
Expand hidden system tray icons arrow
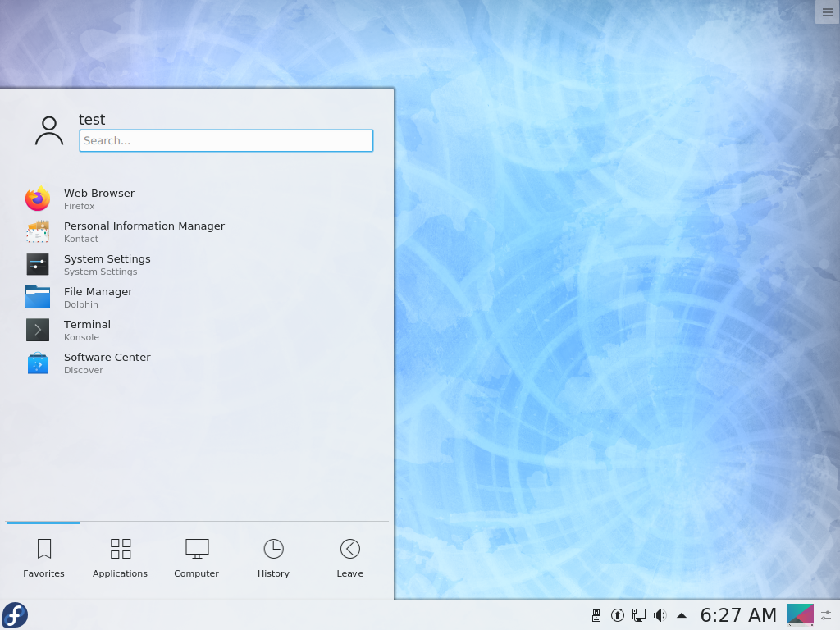(682, 615)
